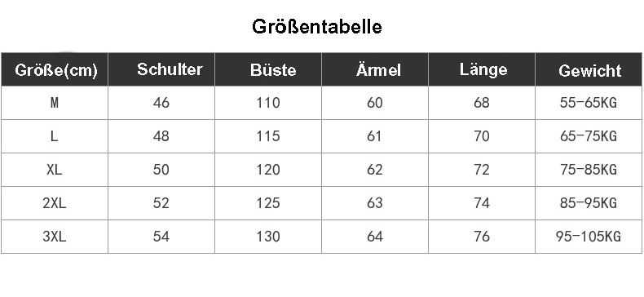Click the 130 Büste value

(x=268, y=237)
